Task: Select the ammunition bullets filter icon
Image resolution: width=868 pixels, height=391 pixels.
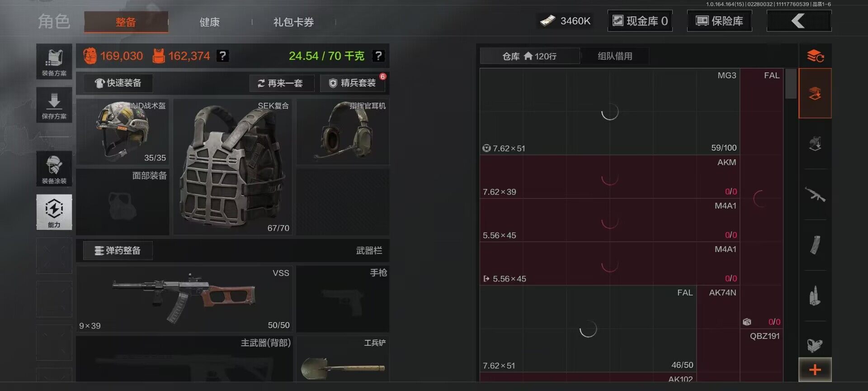Action: [x=815, y=296]
